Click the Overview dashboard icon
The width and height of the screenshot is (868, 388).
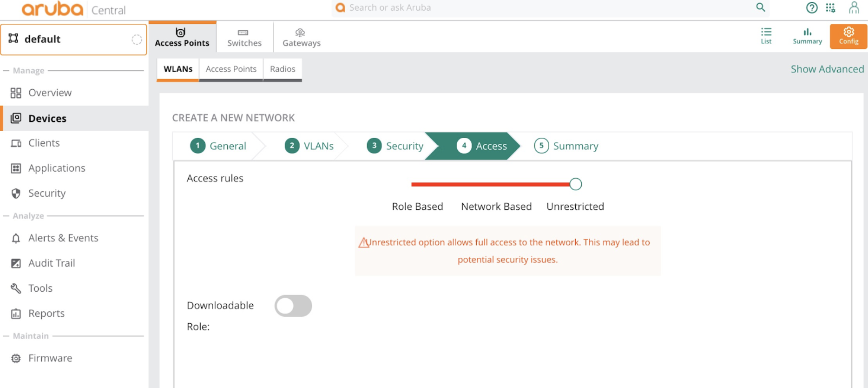[x=16, y=93]
